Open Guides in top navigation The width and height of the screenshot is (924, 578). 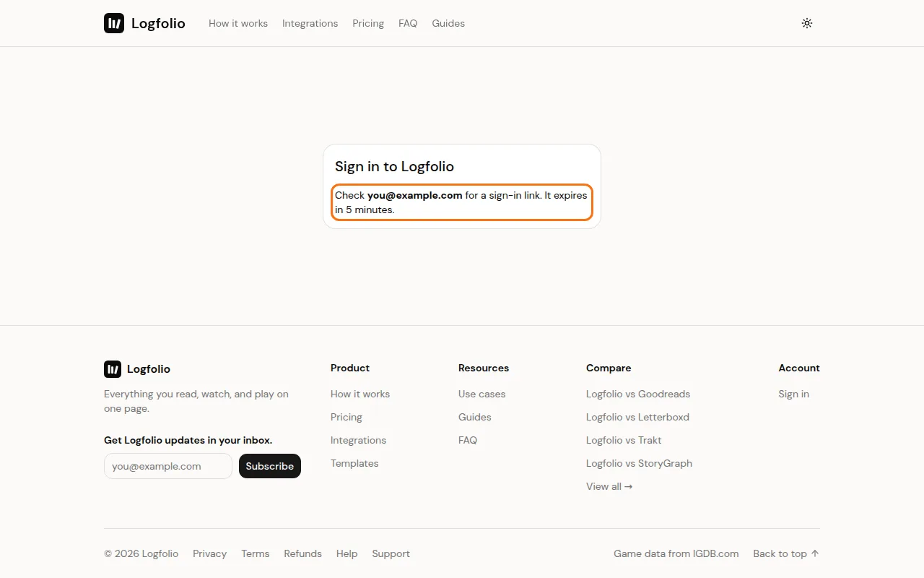pyautogui.click(x=448, y=23)
